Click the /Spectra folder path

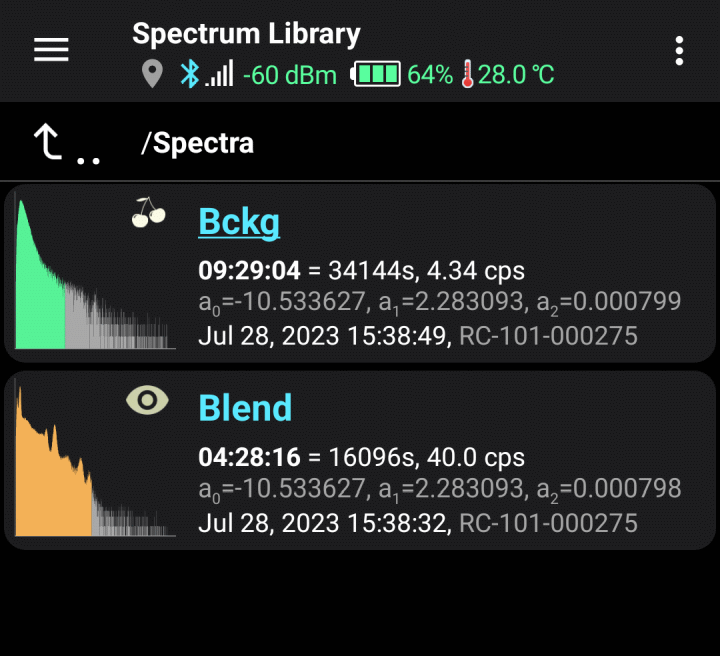pos(197,143)
